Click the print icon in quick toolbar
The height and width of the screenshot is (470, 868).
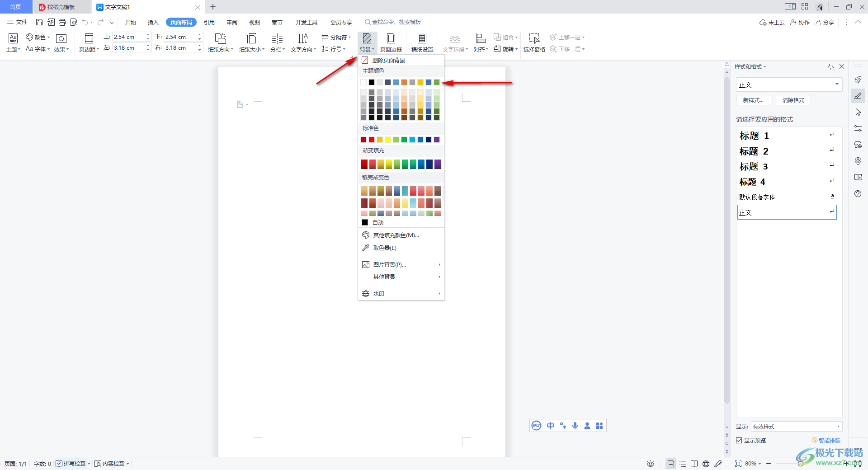click(62, 22)
